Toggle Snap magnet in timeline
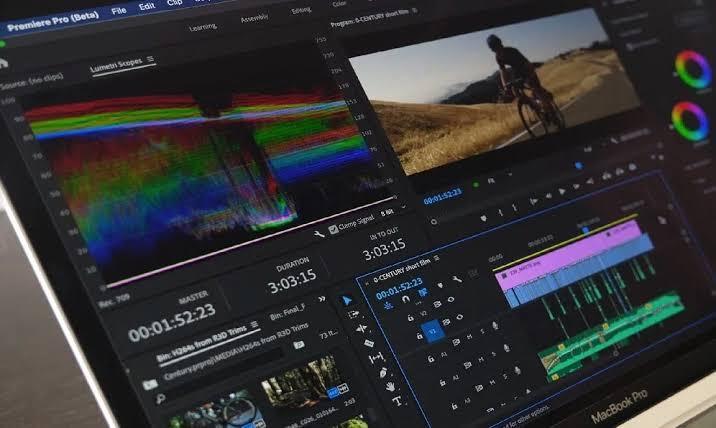716x428 pixels. click(x=405, y=299)
